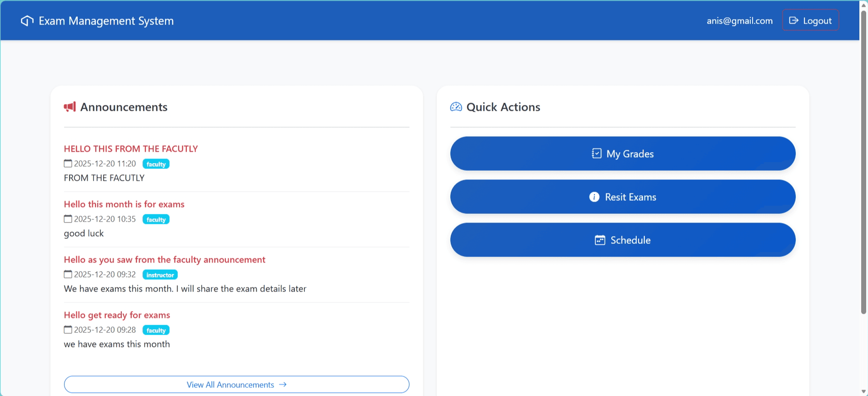Click the arrow icon in View All Announcements
The height and width of the screenshot is (396, 868).
coord(283,384)
